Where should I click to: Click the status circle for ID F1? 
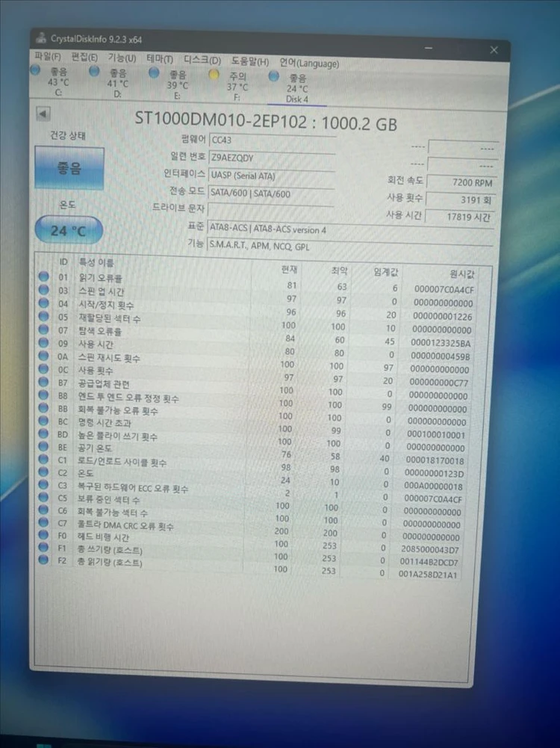[x=43, y=547]
